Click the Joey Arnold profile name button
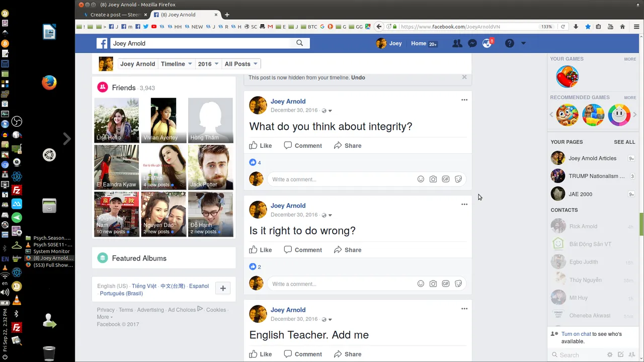The width and height of the screenshot is (644, 362). 137,64
